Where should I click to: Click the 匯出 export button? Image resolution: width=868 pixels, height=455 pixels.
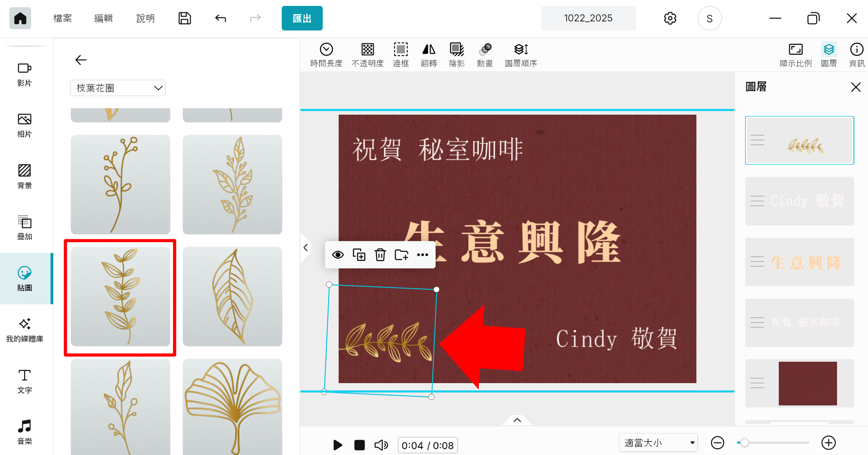click(302, 18)
